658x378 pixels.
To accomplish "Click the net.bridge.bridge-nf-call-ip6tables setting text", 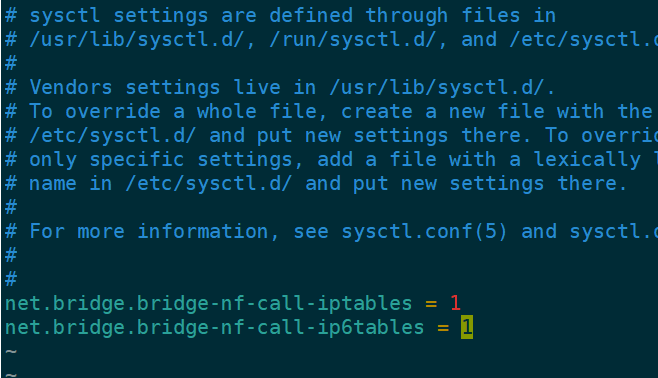I will [214, 328].
